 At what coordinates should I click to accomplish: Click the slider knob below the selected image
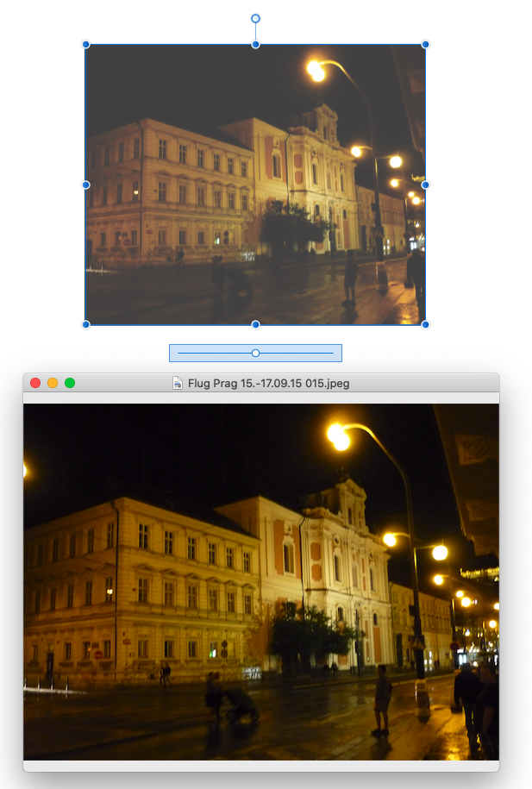[x=256, y=354]
